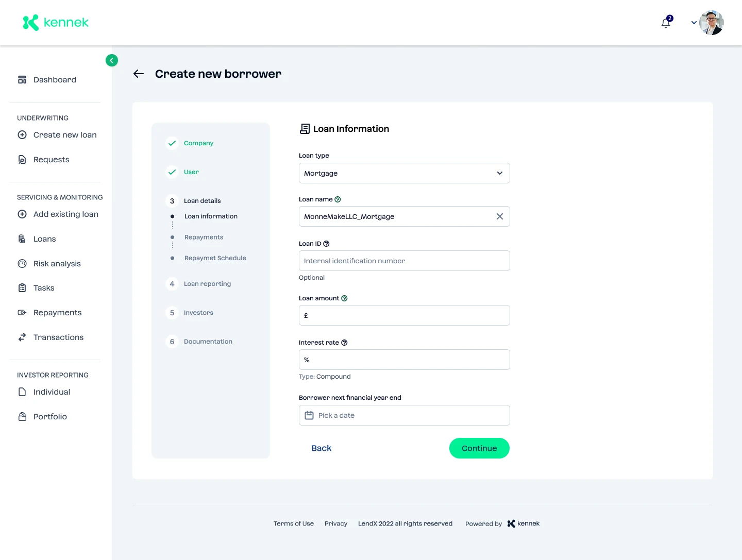Go to completed Company step
The image size is (742, 560).
point(198,143)
